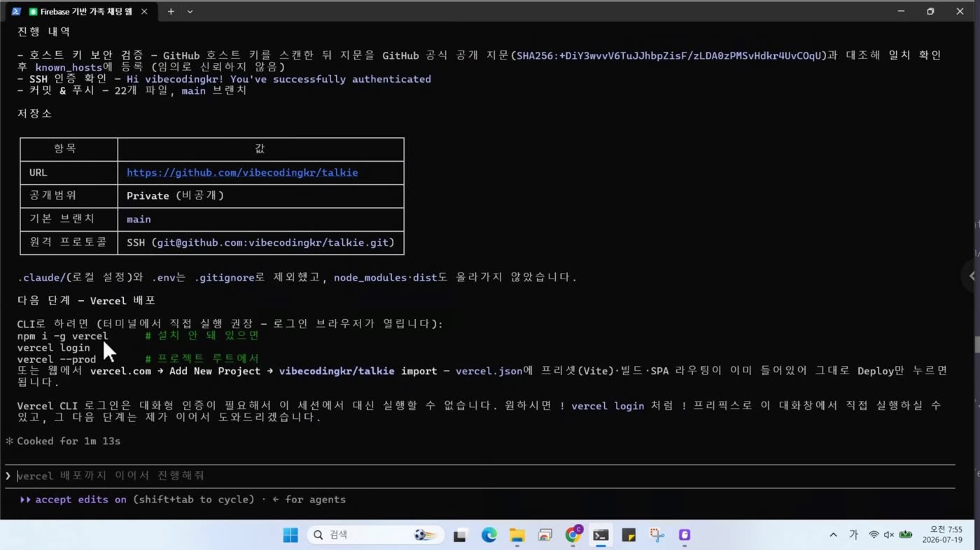Click the '다음 단계 – Vercel 배포' heading
Image resolution: width=980 pixels, height=550 pixels.
86,301
